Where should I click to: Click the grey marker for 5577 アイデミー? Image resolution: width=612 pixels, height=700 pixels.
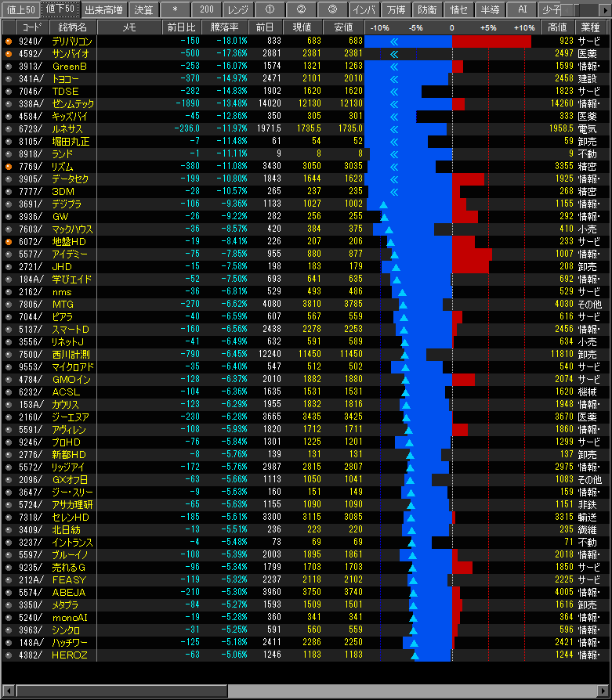point(9,254)
